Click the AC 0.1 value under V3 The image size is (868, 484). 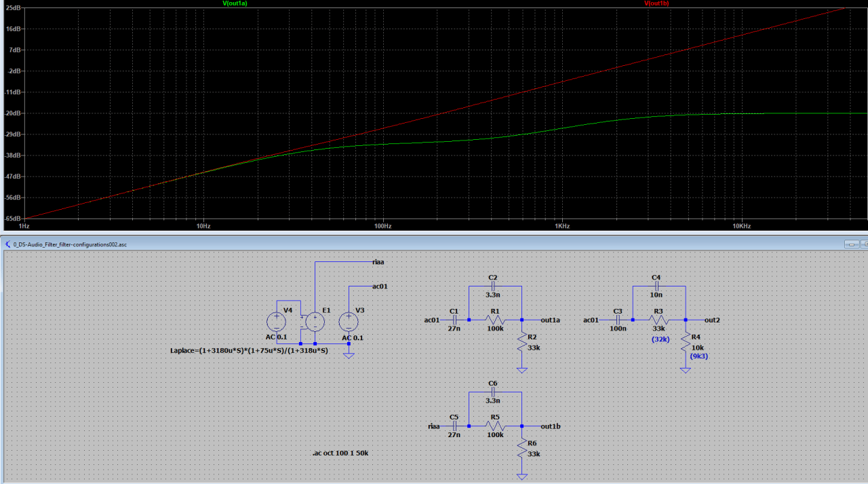tap(352, 337)
